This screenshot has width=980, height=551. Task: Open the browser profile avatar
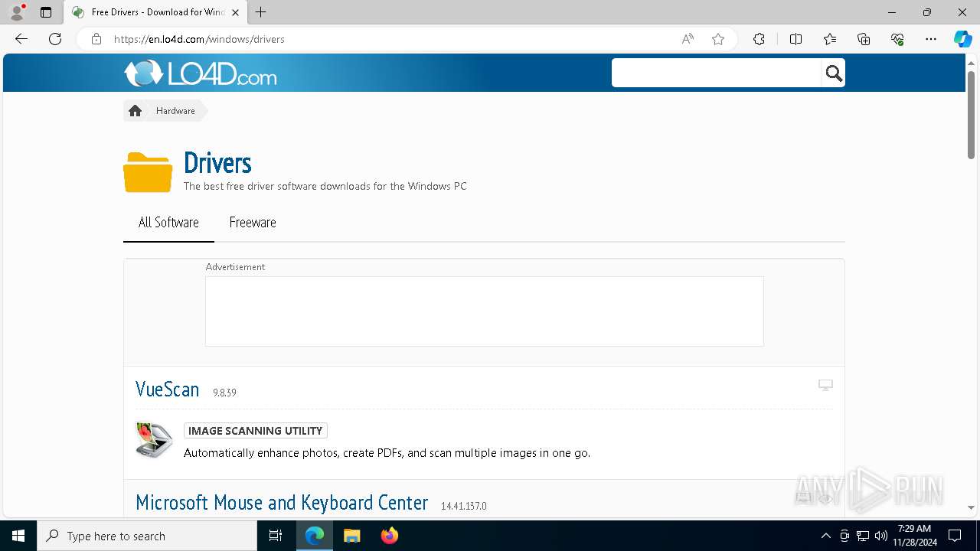coord(17,12)
